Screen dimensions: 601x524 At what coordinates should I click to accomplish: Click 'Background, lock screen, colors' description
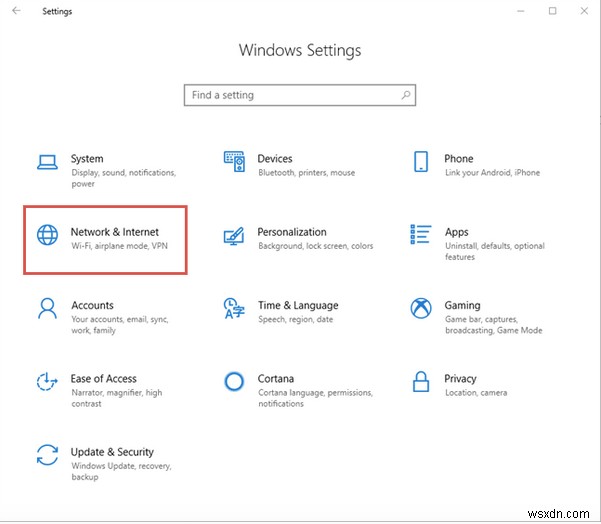point(315,246)
